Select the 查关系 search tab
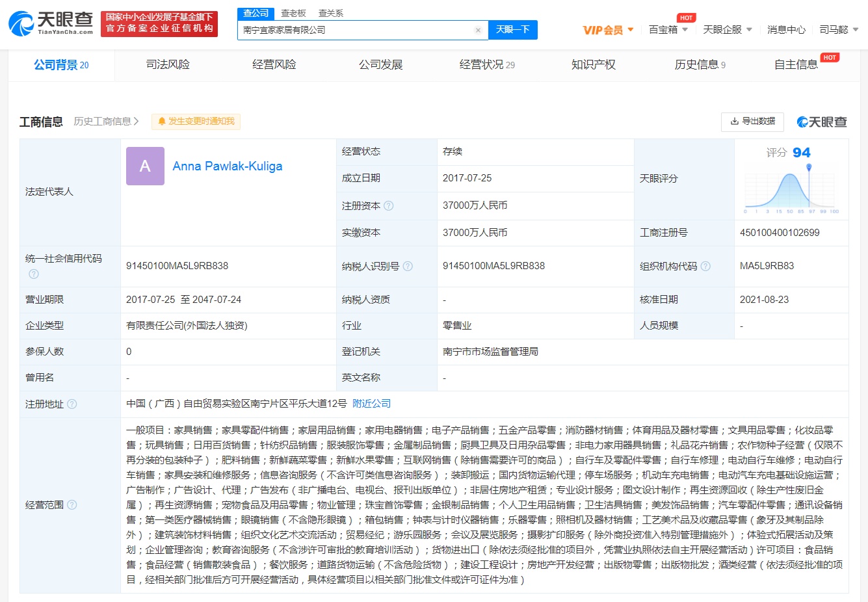The width and height of the screenshot is (868, 602). [331, 13]
